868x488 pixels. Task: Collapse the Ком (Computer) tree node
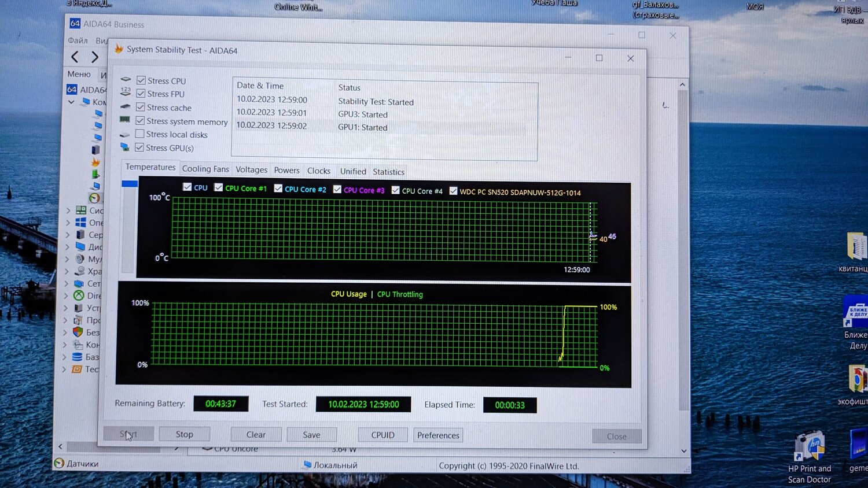point(71,102)
